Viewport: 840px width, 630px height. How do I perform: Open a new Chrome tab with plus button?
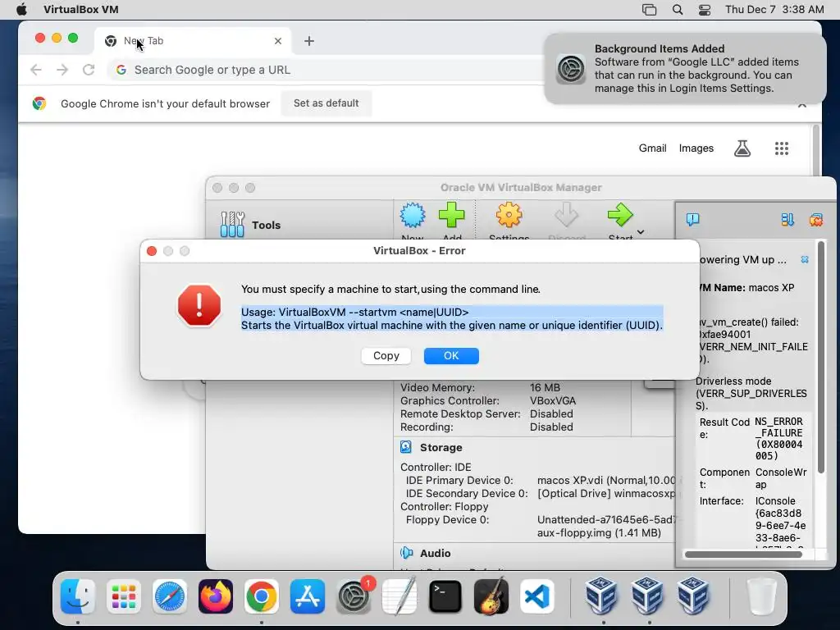pyautogui.click(x=309, y=41)
